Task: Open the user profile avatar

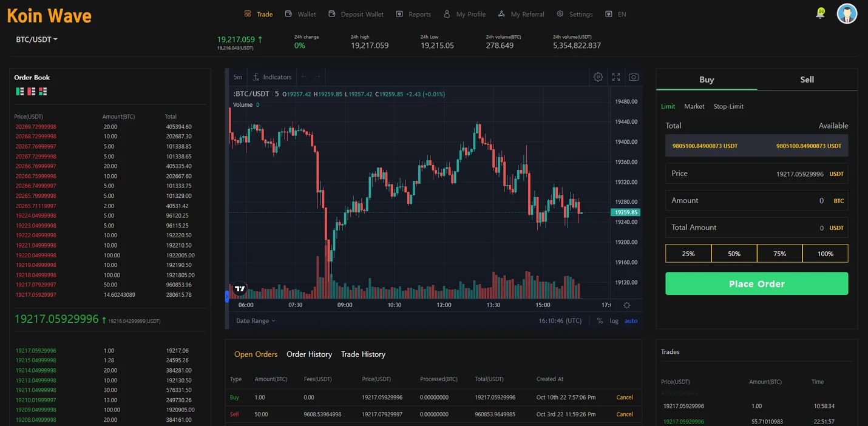Action: [x=847, y=13]
